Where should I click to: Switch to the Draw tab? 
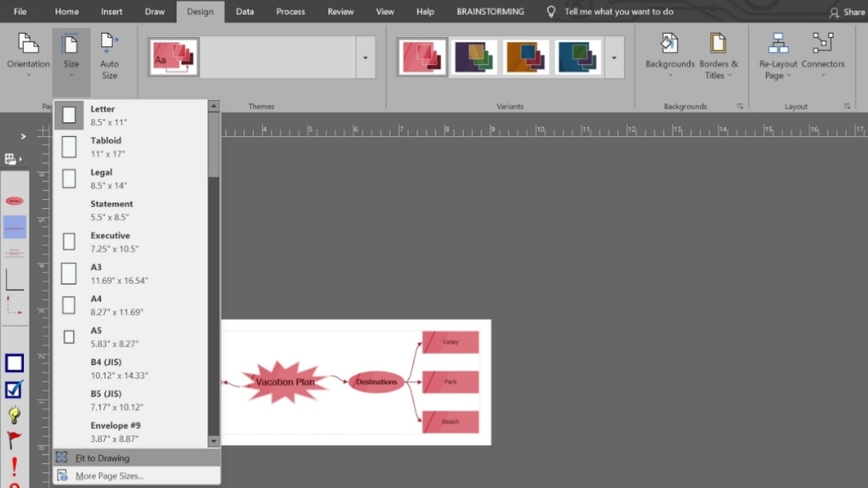pos(155,12)
